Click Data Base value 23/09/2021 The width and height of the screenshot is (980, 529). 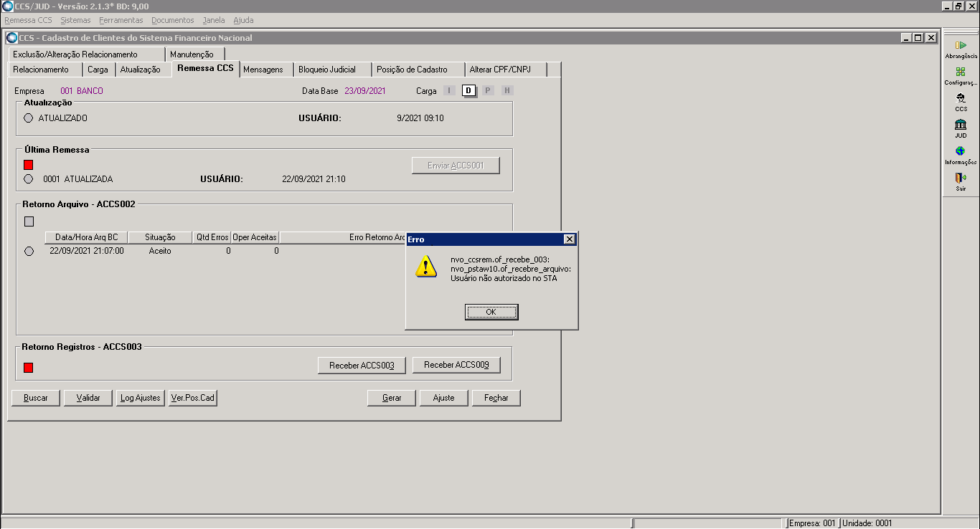tap(365, 91)
